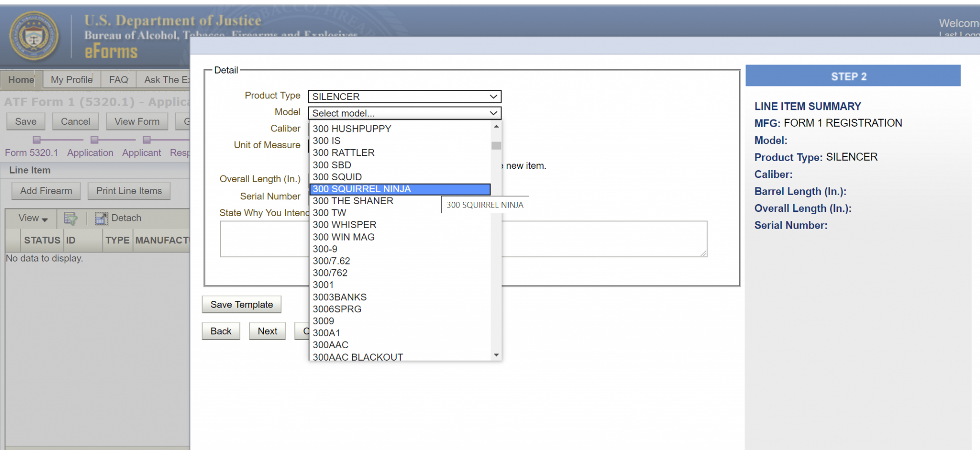
Task: Click the TYPE column header
Action: (118, 240)
